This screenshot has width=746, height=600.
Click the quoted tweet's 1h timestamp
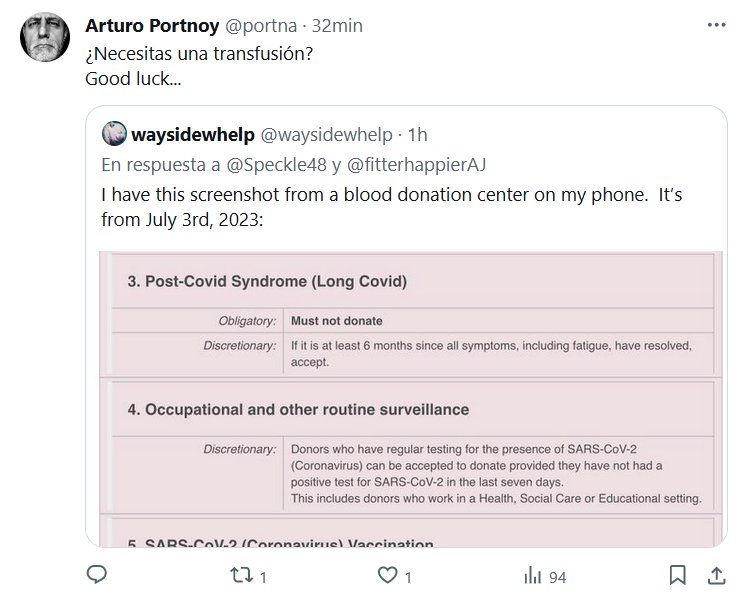coord(417,133)
